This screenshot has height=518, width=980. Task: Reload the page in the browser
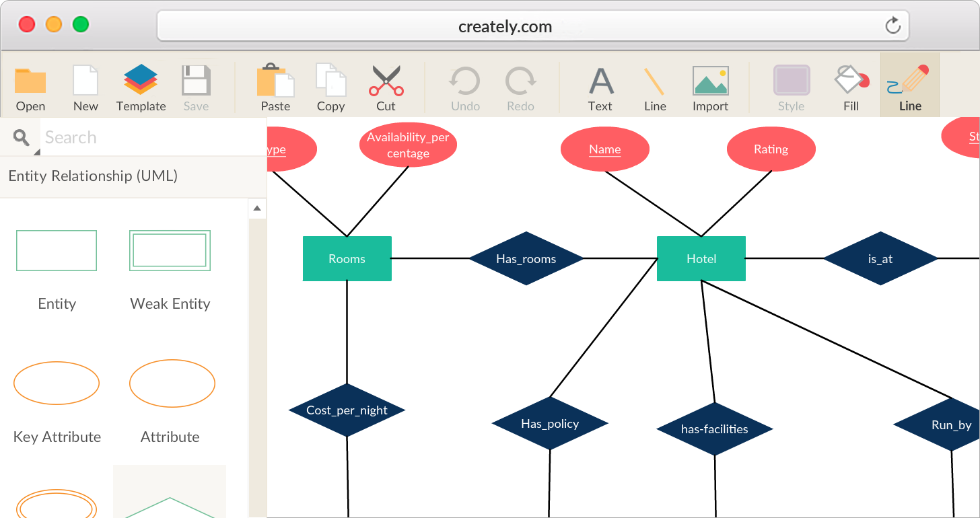coord(893,26)
